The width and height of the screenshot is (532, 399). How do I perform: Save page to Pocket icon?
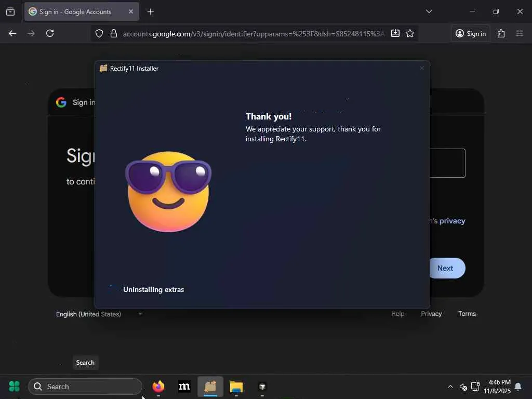point(395,33)
